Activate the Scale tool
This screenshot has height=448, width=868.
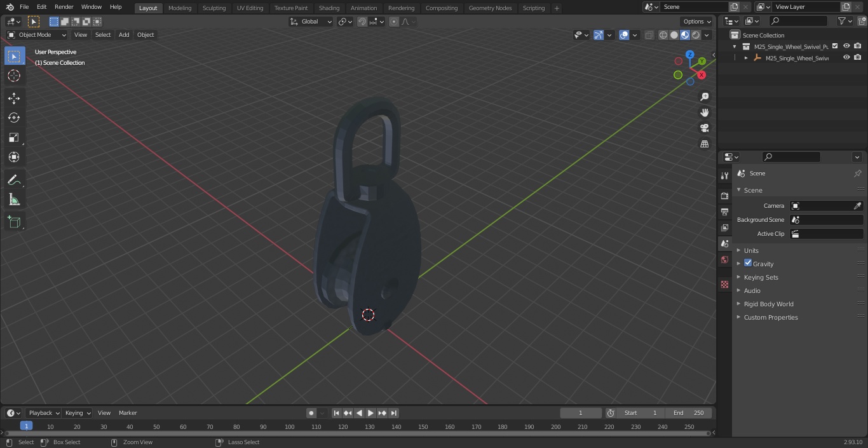tap(14, 137)
